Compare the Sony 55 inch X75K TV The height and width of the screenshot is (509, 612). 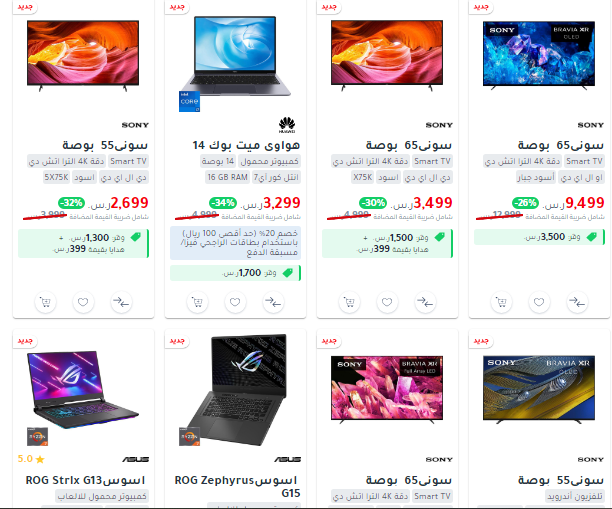point(121,302)
